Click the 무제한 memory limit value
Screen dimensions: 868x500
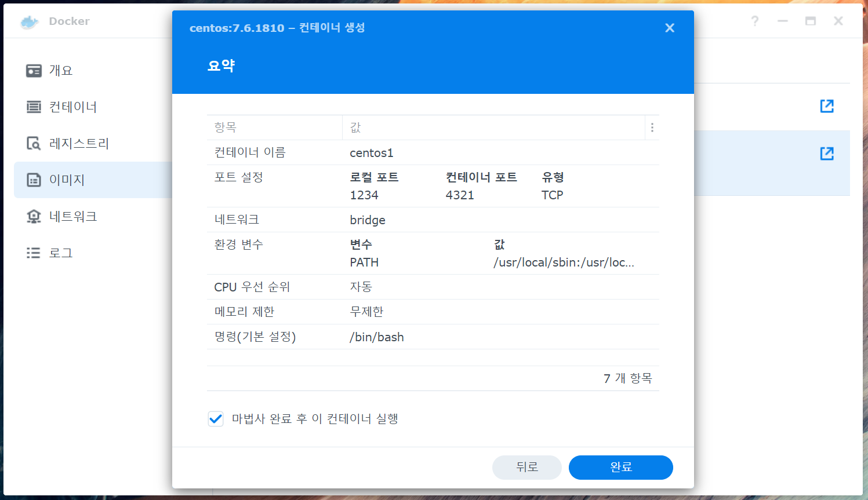366,312
